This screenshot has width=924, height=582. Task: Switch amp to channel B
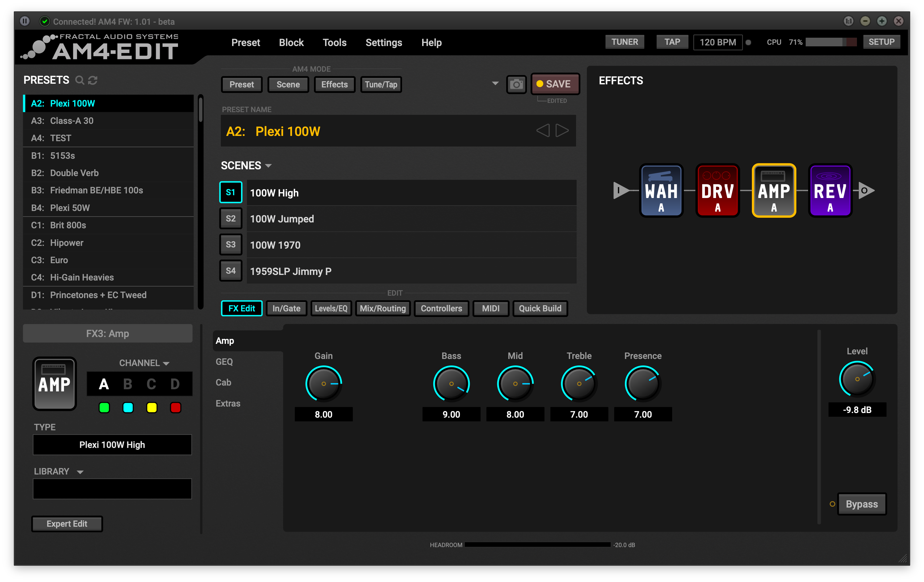tap(128, 384)
